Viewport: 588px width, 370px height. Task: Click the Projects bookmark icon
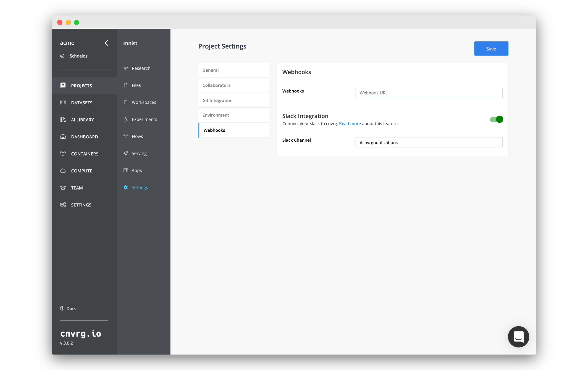[63, 85]
